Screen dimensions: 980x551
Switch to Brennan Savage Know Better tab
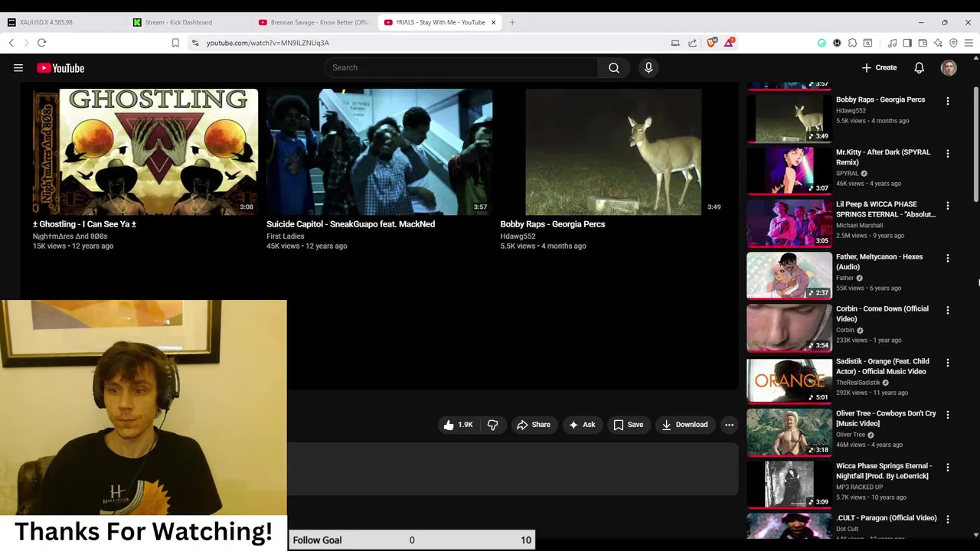(x=314, y=22)
